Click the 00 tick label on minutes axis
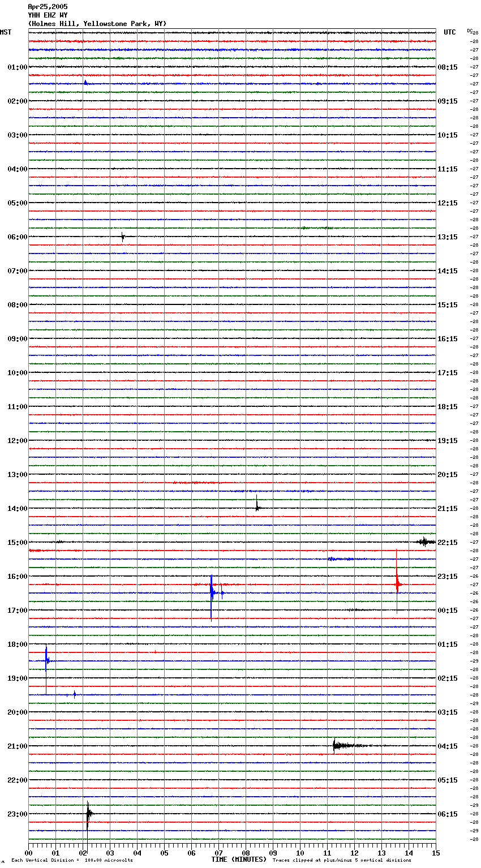The height and width of the screenshot is (868, 481). tap(28, 853)
